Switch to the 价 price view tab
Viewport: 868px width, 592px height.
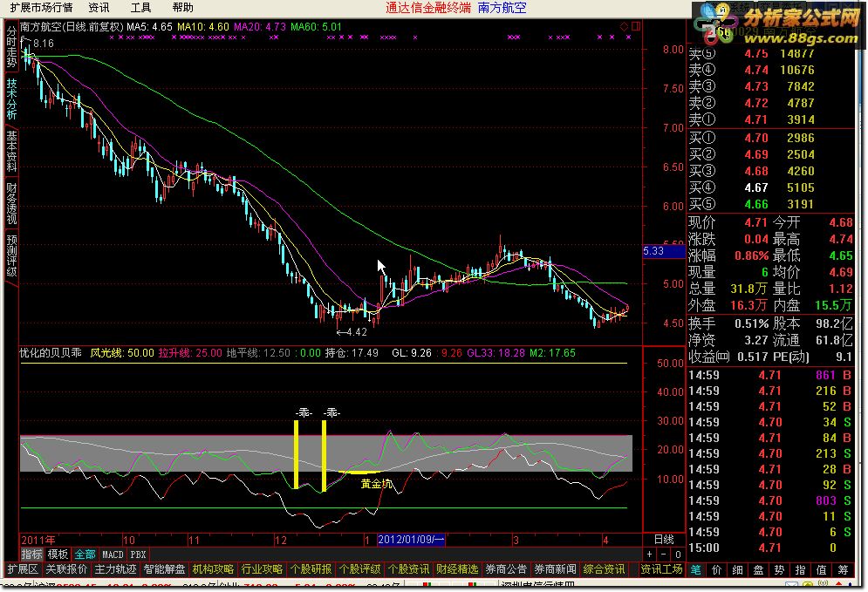(x=716, y=569)
